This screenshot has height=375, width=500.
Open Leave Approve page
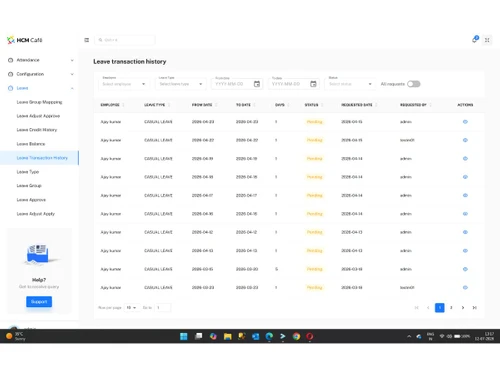pos(31,200)
